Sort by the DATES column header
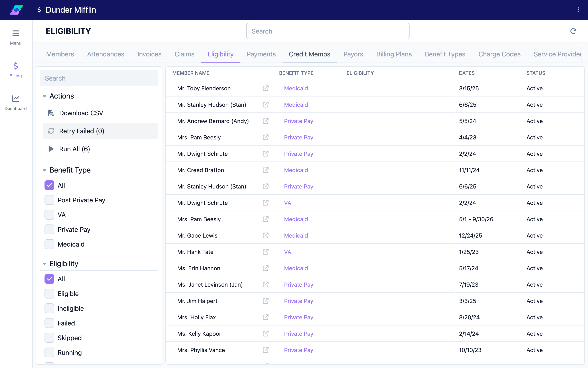The width and height of the screenshot is (588, 368). tap(467, 73)
